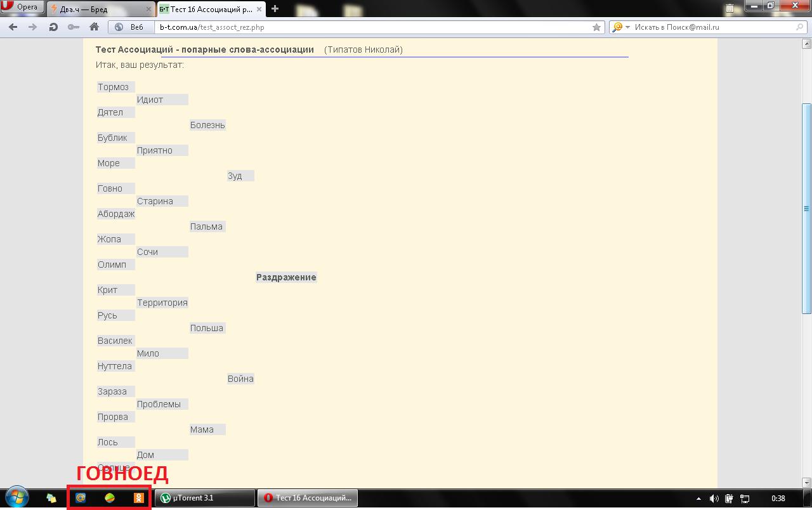Click the word Пальма
The height and width of the screenshot is (510, 812).
click(206, 226)
